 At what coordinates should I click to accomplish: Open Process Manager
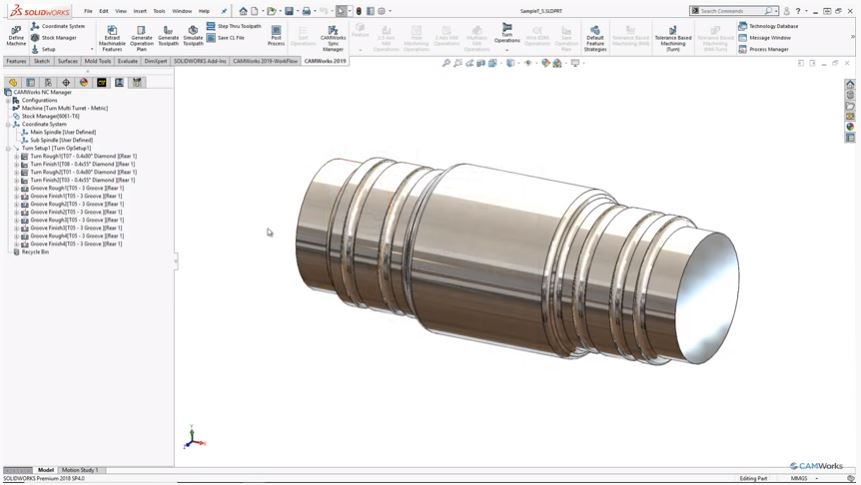point(763,49)
